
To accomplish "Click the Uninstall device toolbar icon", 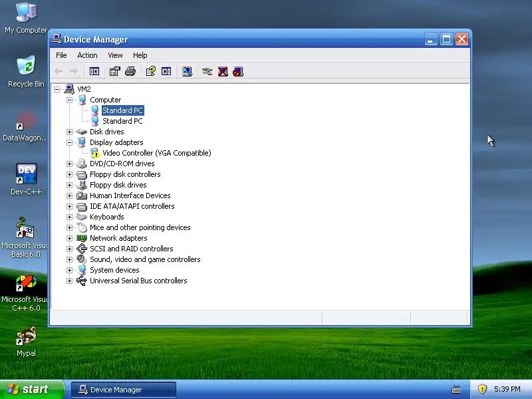I will 223,71.
